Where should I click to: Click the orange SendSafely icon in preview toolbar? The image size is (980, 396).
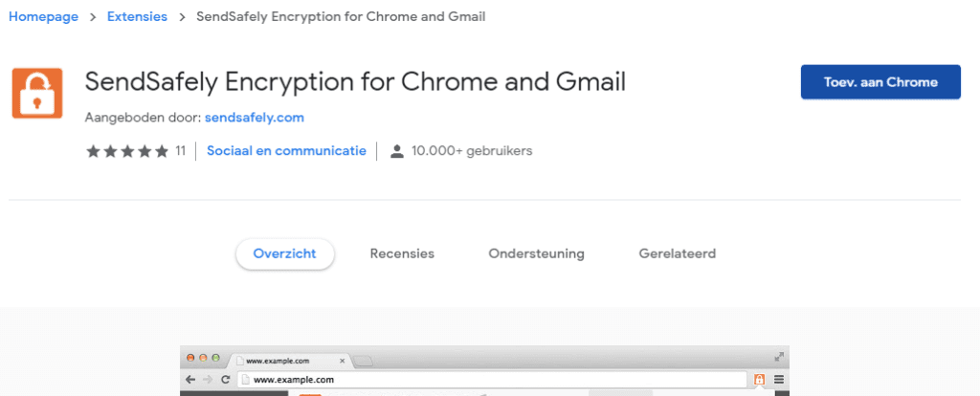759,379
